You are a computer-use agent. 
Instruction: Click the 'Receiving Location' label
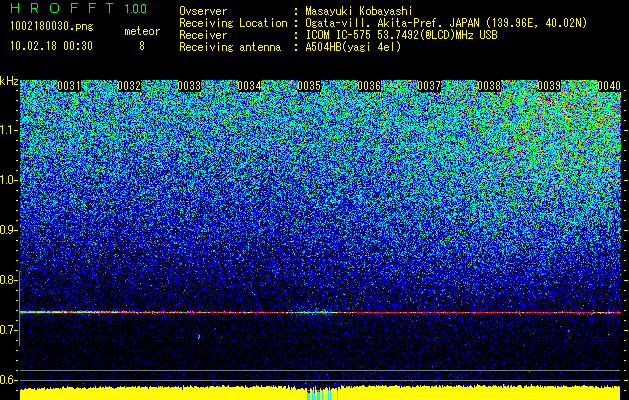pos(233,23)
